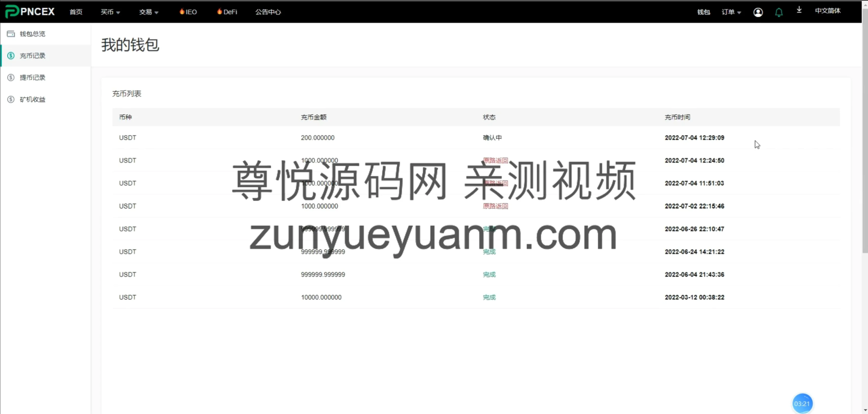Image resolution: width=868 pixels, height=414 pixels.
Task: Expand the 交易 dropdown menu
Action: coord(149,12)
